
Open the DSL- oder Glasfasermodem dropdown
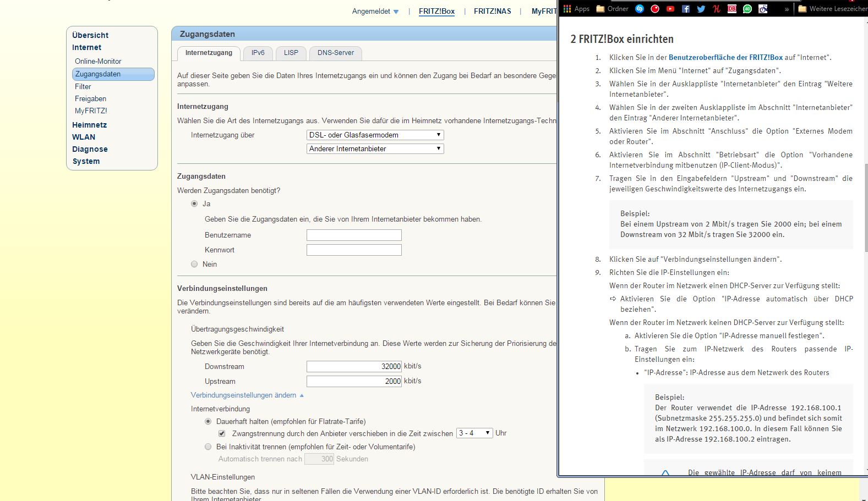pos(375,135)
